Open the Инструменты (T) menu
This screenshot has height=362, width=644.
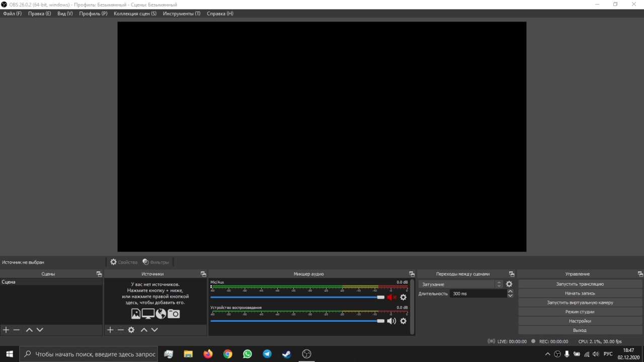point(182,14)
